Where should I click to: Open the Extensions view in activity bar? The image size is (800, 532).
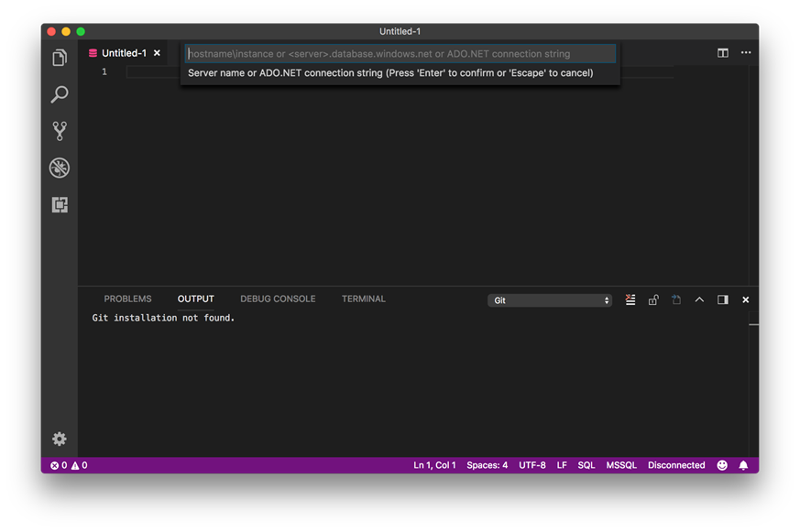click(x=60, y=205)
